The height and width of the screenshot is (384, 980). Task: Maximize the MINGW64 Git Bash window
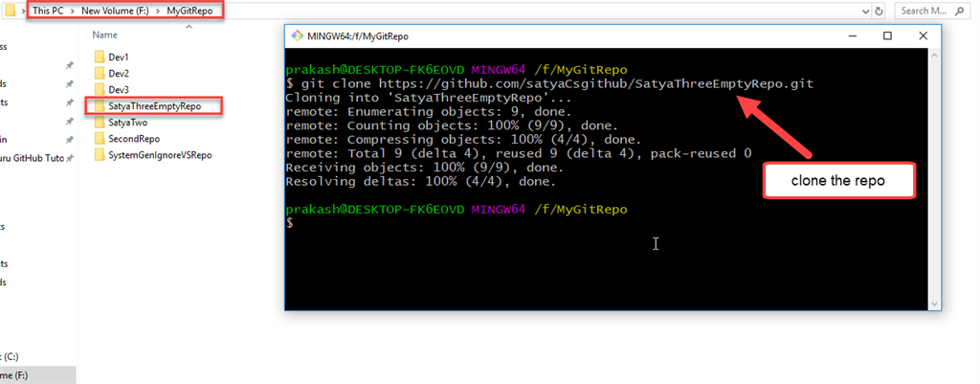click(x=887, y=35)
